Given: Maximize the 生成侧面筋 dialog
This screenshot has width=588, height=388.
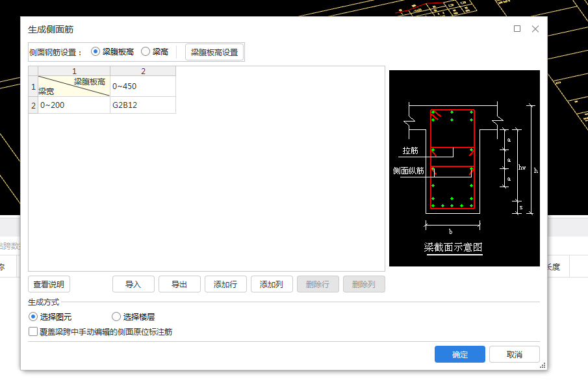Looking at the screenshot, I should pos(517,29).
